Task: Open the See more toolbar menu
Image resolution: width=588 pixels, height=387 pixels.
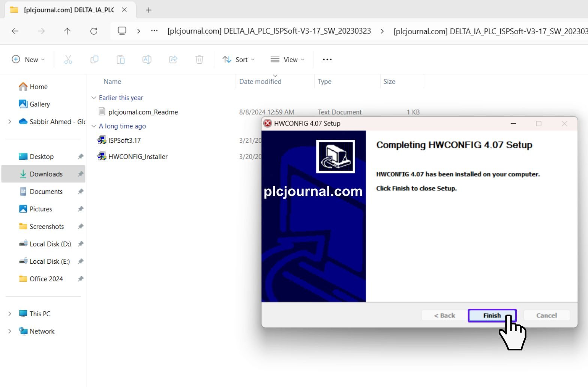Action: [327, 60]
